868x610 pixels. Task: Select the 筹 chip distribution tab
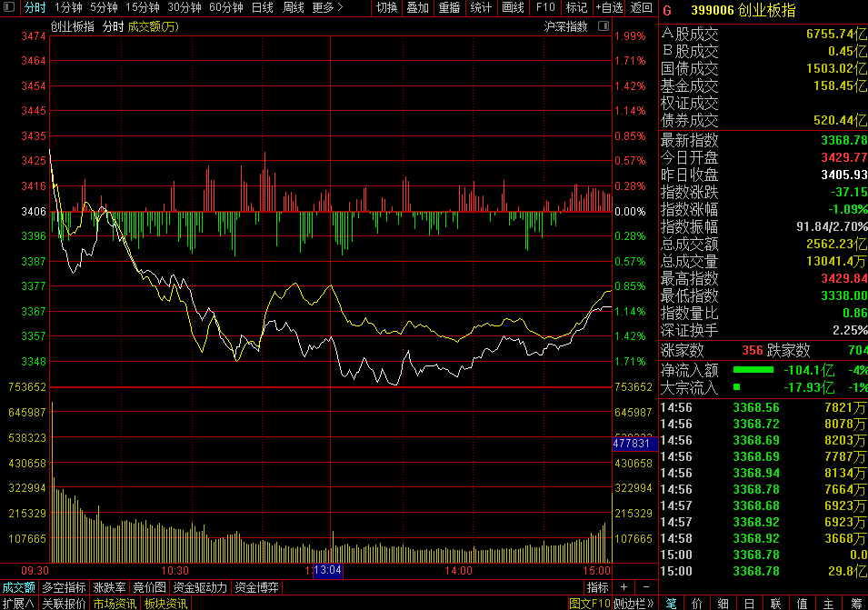[855, 603]
